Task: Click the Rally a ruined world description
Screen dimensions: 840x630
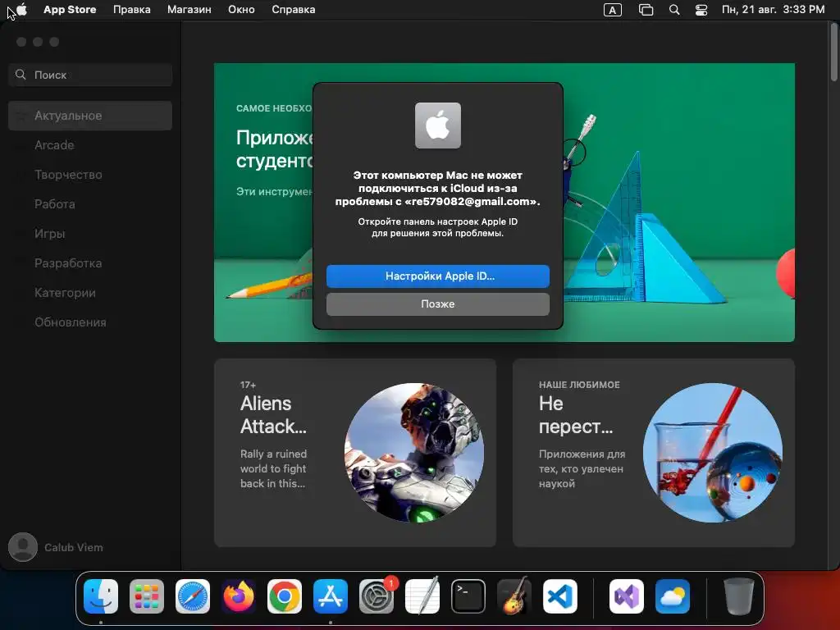Action: coord(273,468)
